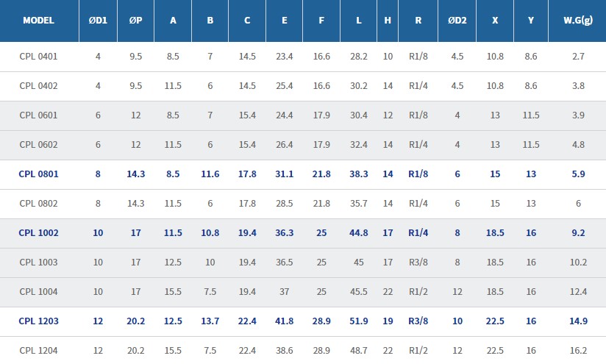This screenshot has height=364, width=606.
Task: Open the CPL 1002 model link
Action: tap(38, 233)
